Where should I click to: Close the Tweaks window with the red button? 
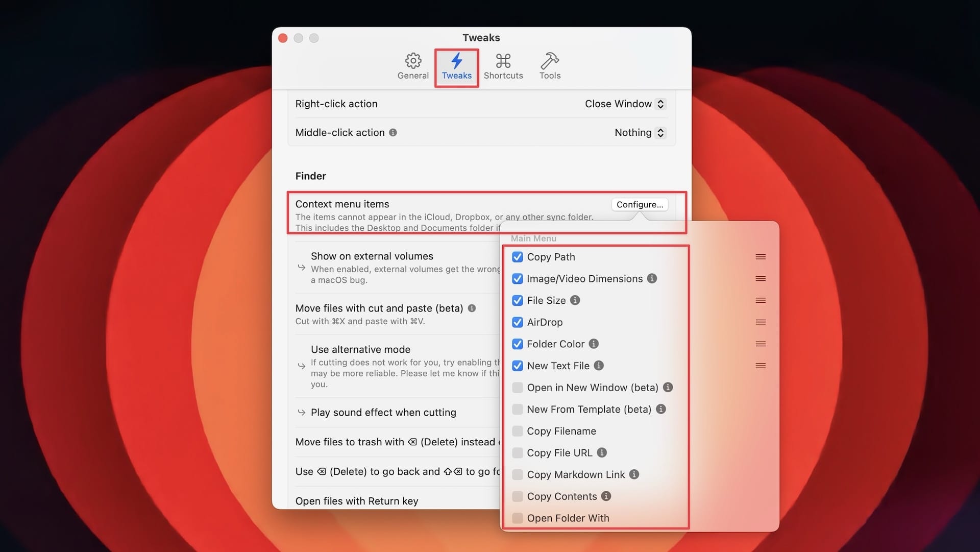click(x=283, y=38)
